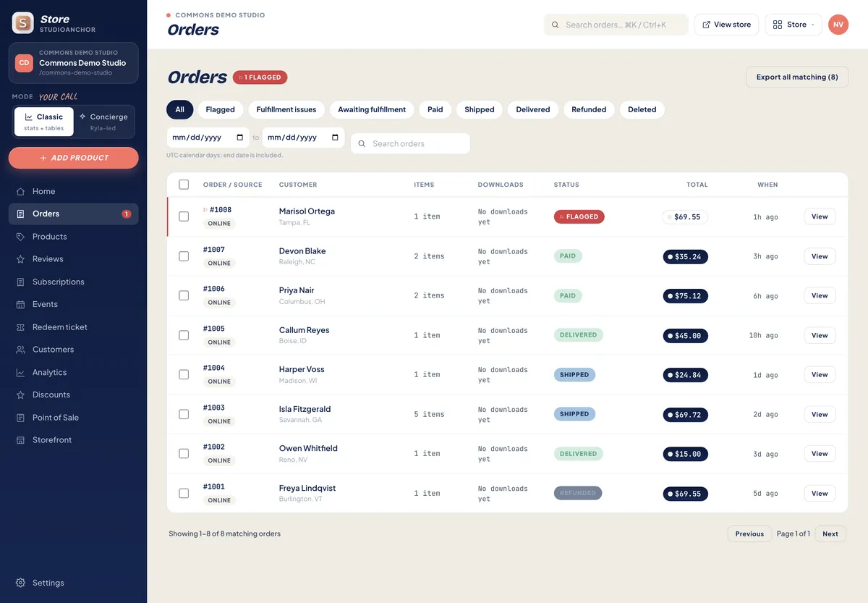Click the 1 Flagged badge by title

(x=260, y=77)
